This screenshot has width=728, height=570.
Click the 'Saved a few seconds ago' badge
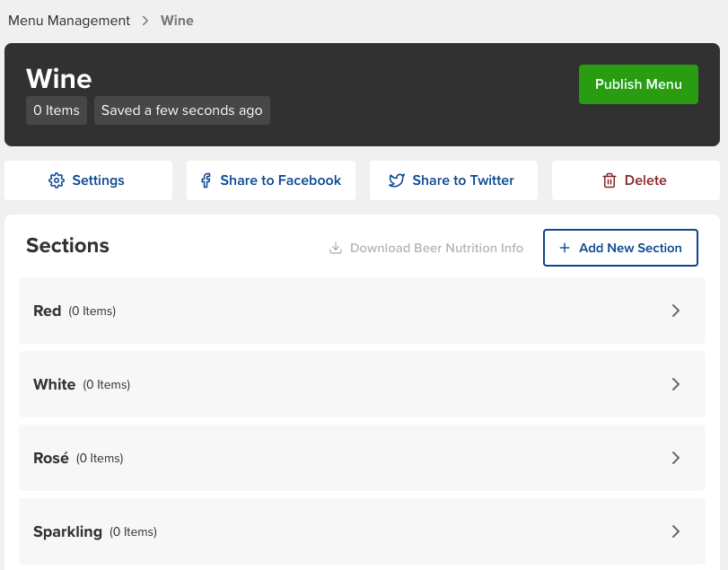(182, 110)
